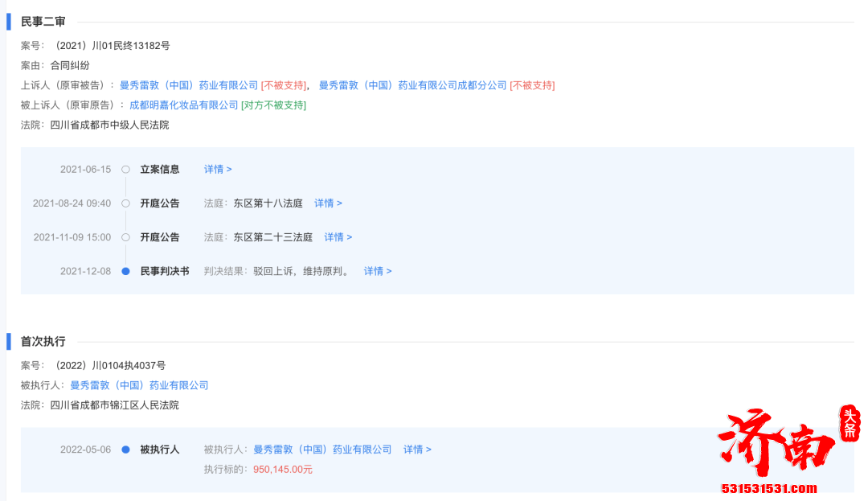
Task: Click the blue dot beside 被执行人 event
Action: 125,449
